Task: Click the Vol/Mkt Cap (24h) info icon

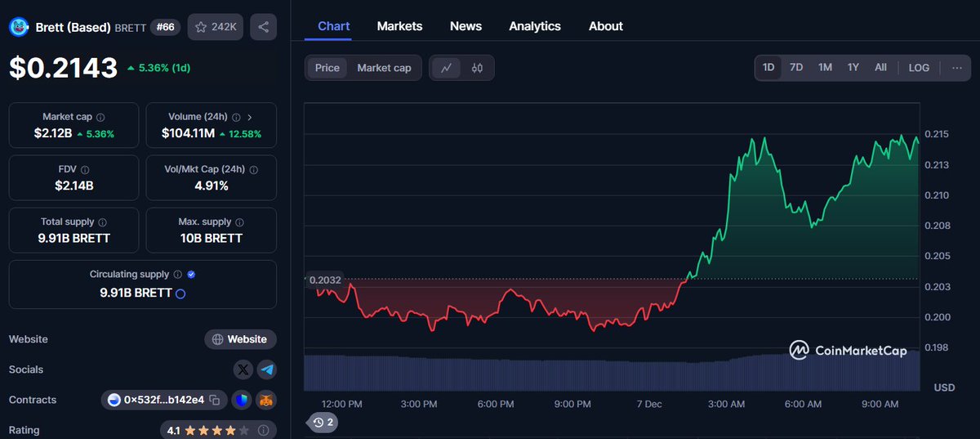Action: pyautogui.click(x=253, y=170)
